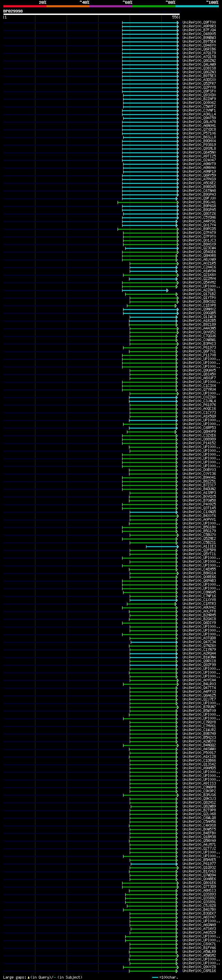Select hit label UniRef100_P50917
This screenshot has height=980, width=222.
[199, 753]
